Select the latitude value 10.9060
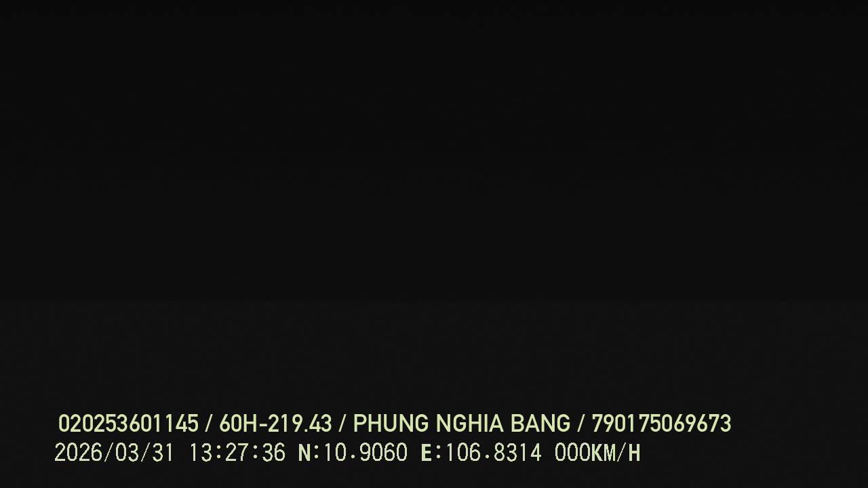The image size is (868, 488). tap(365, 453)
